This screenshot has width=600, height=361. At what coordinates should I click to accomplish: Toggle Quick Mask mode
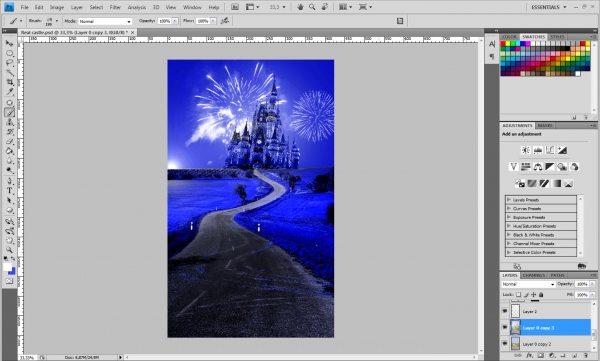9,281
